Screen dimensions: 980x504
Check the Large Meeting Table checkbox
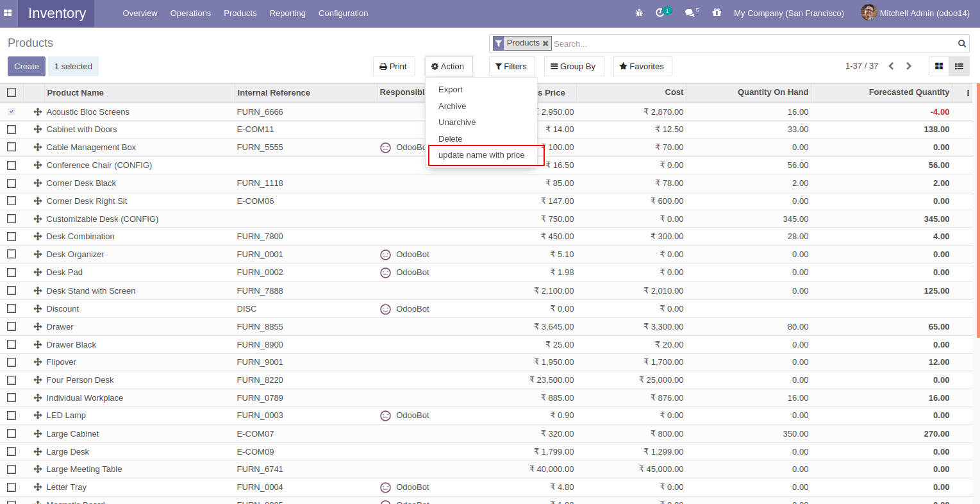12,469
